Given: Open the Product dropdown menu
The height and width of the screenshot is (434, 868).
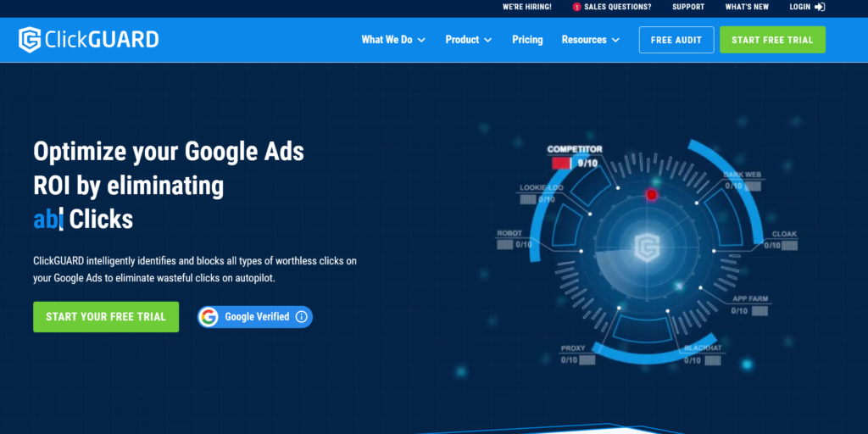Looking at the screenshot, I should pos(469,40).
